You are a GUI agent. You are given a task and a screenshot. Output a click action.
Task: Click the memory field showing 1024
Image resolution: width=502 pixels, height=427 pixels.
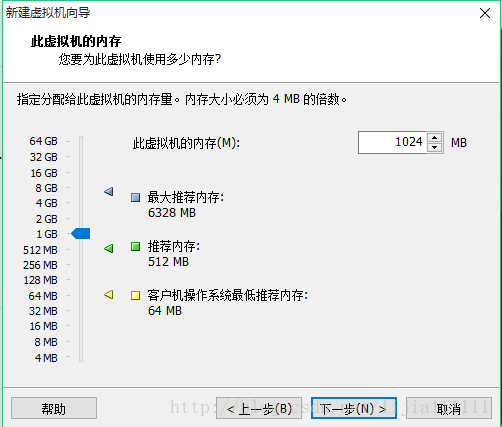pyautogui.click(x=392, y=142)
